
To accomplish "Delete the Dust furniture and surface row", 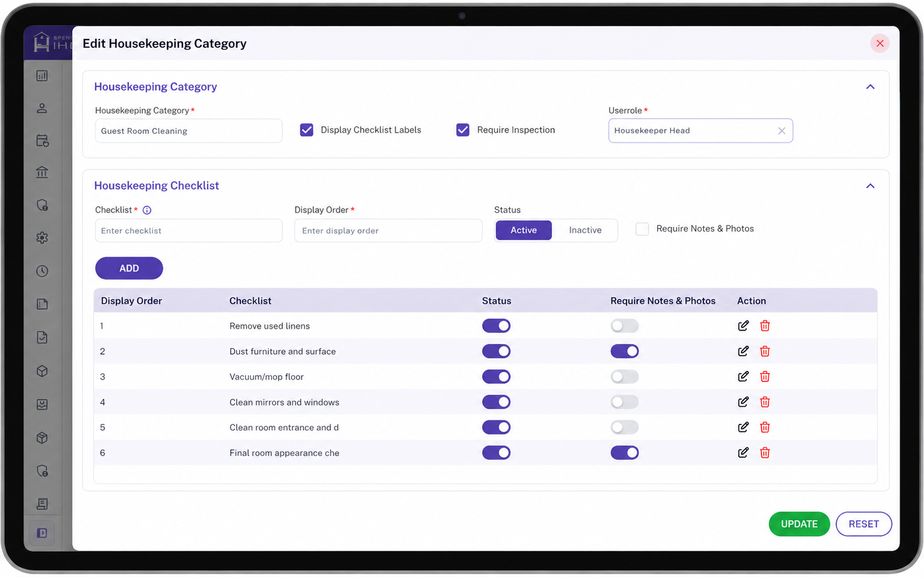I will click(765, 351).
